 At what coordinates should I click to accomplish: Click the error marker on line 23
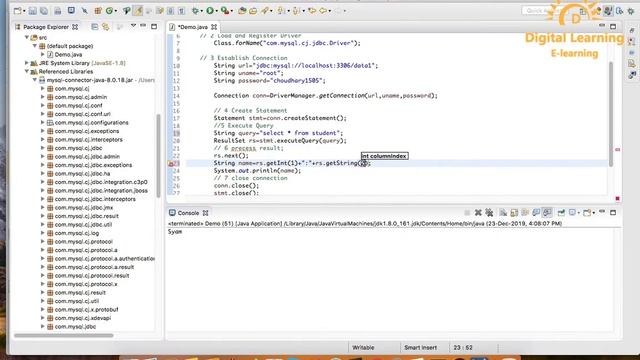(171, 163)
